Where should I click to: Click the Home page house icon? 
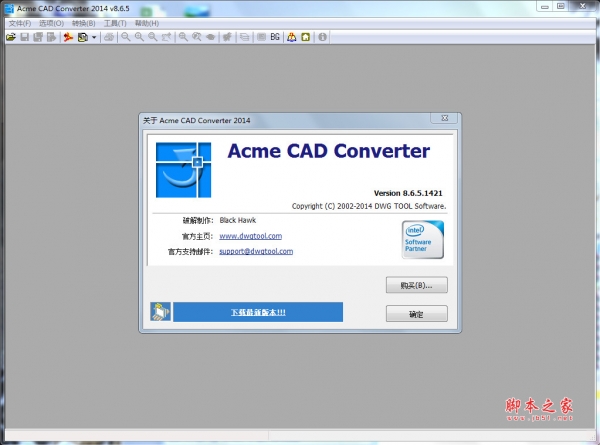(305, 37)
